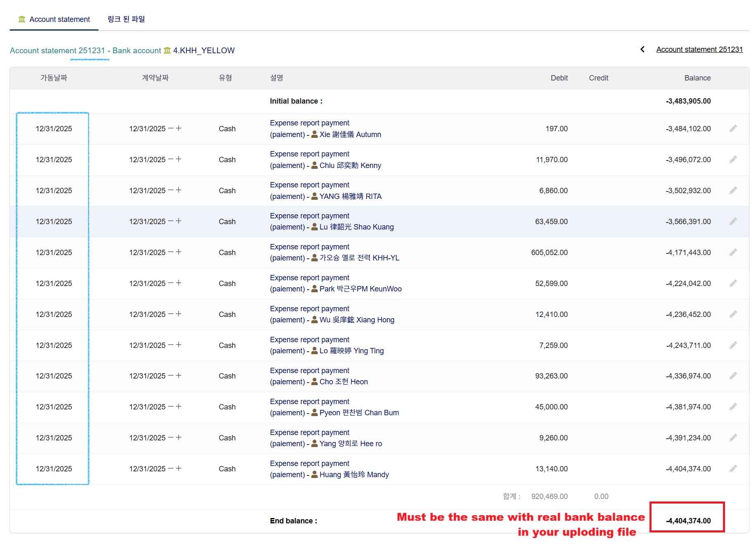Increase value date for Pyeon Chan Bum row
The image size is (756, 544).
pos(179,407)
